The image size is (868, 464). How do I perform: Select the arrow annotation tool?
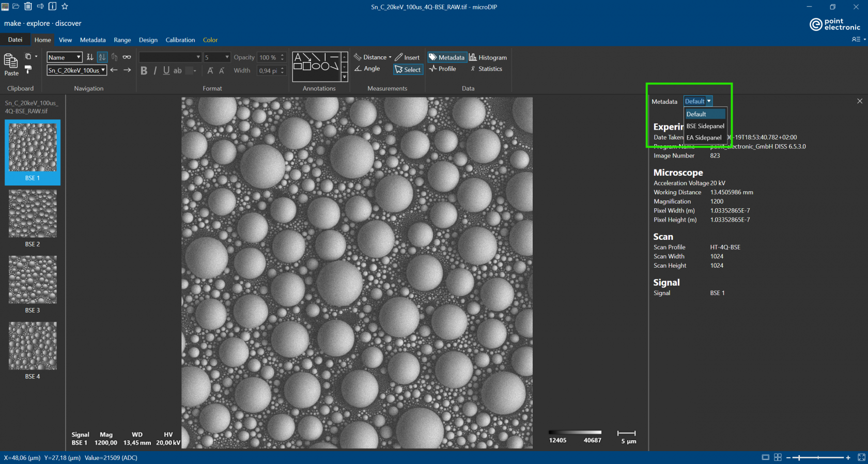(x=307, y=57)
